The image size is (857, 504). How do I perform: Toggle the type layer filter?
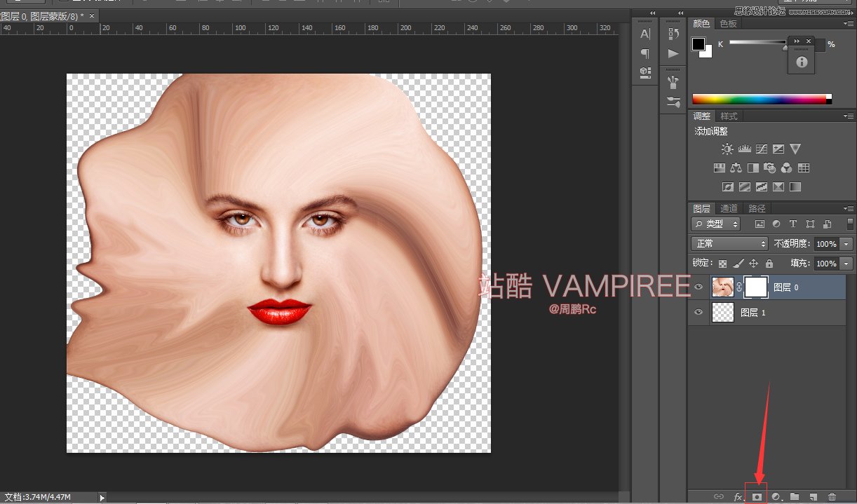[793, 224]
